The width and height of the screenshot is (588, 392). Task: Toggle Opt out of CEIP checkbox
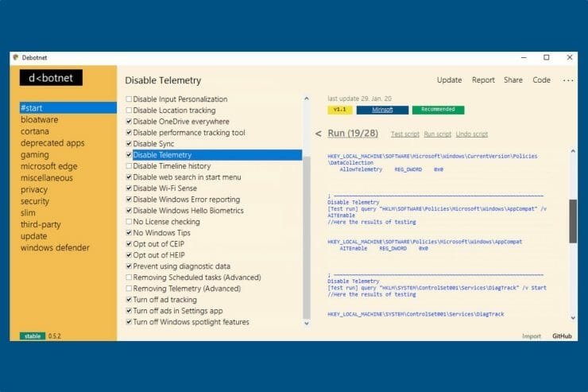(129, 244)
